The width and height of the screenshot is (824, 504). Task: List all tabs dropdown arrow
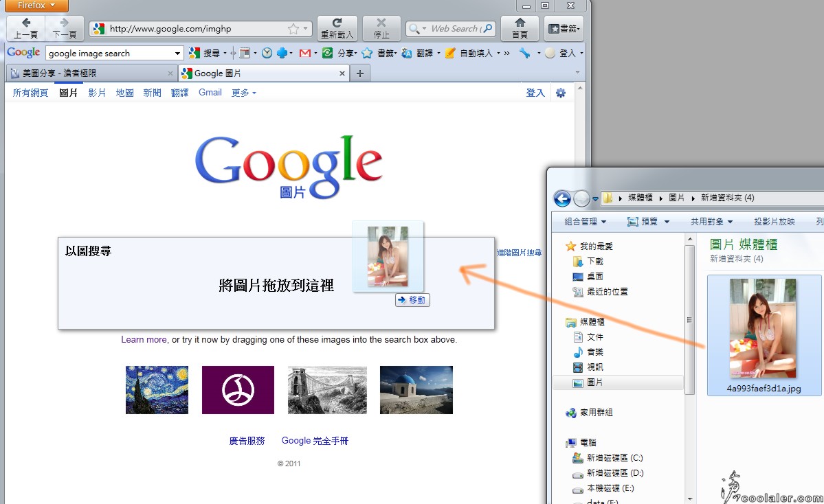(x=577, y=73)
